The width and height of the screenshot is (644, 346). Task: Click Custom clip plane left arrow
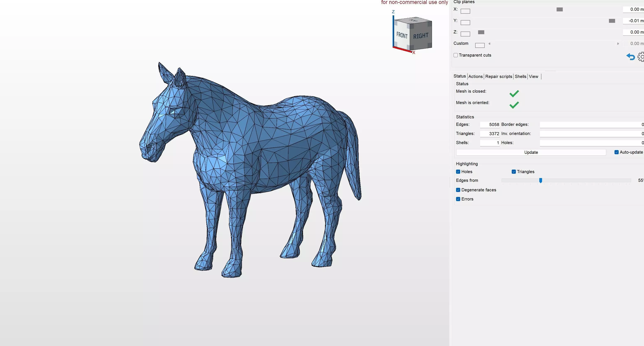pyautogui.click(x=489, y=44)
